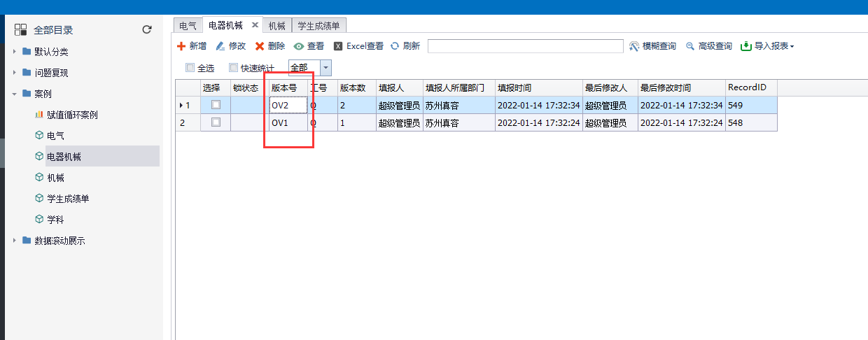Check the select box for row 1
The image size is (868, 340).
coord(216,104)
